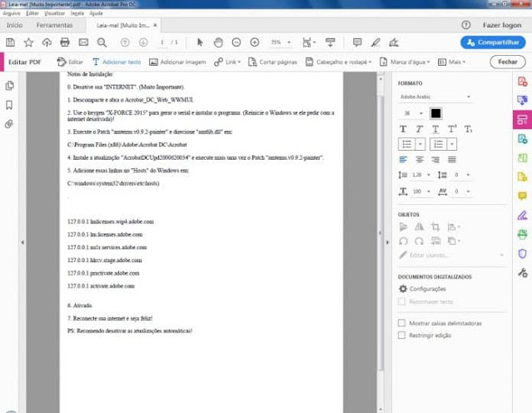Click the zoom in plus icon

point(255,42)
